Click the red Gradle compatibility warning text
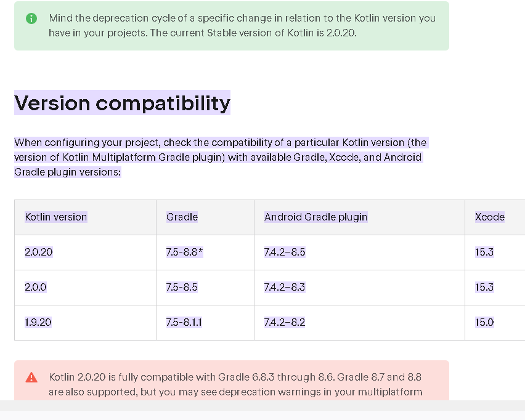Viewport: 525px width, 420px height. tap(235, 384)
